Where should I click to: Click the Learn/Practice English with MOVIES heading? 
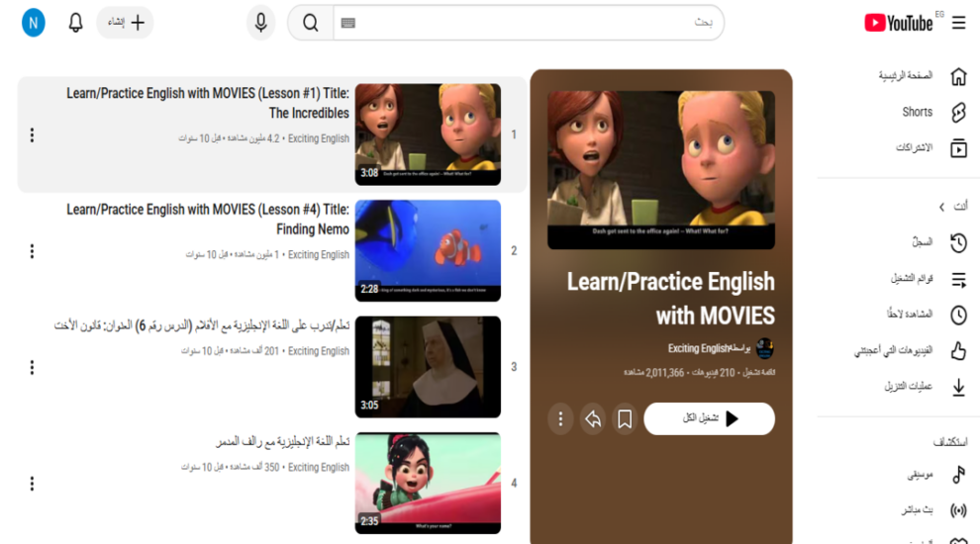(670, 299)
